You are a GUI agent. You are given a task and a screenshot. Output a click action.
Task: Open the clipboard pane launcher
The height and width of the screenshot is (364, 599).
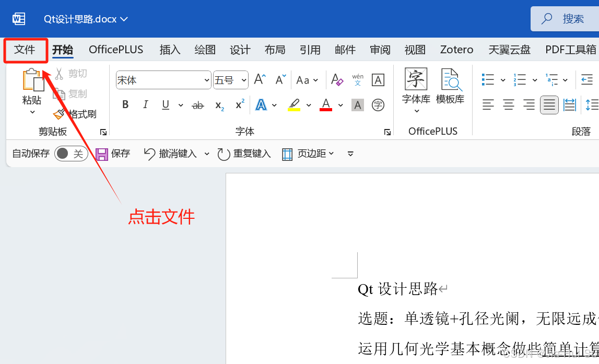103,132
